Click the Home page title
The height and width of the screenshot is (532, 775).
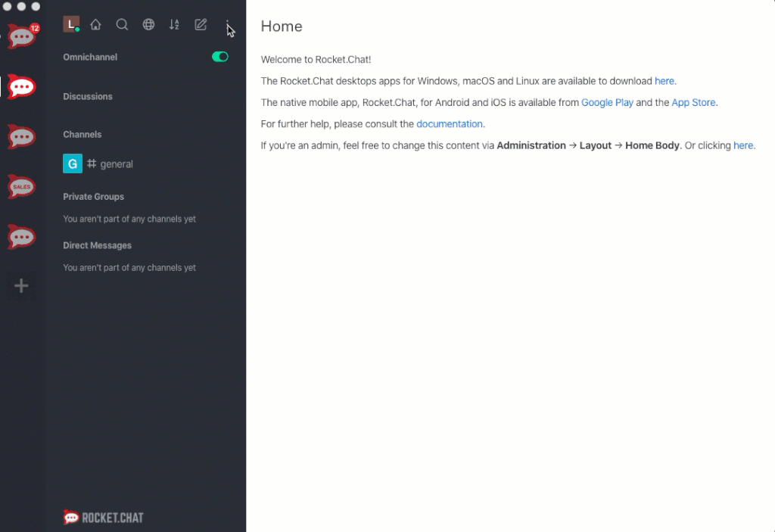pos(282,26)
